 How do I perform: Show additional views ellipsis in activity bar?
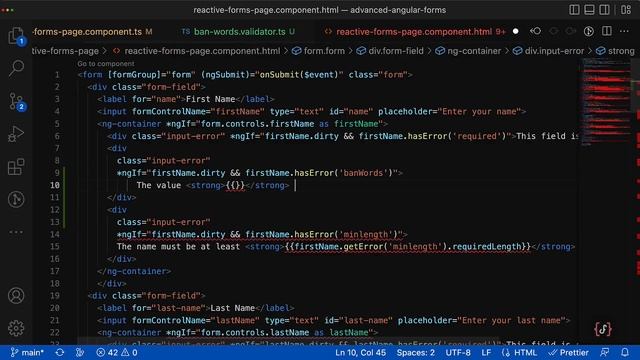coord(16,232)
